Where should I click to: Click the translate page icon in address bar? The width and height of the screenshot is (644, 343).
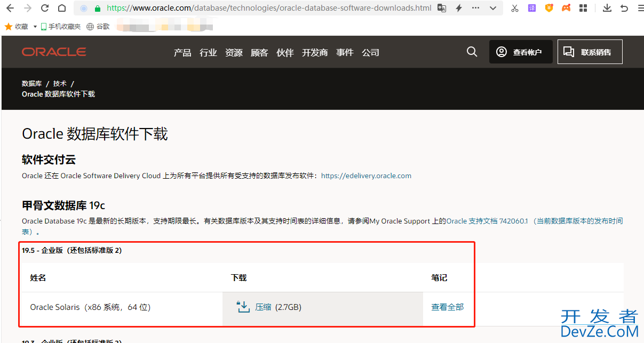click(x=442, y=8)
